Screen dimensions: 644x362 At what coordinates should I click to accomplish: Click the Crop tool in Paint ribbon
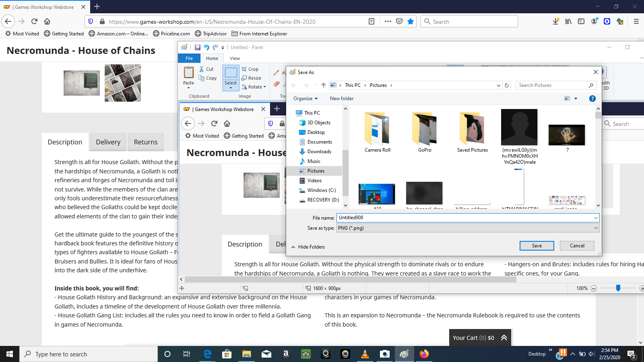point(250,69)
